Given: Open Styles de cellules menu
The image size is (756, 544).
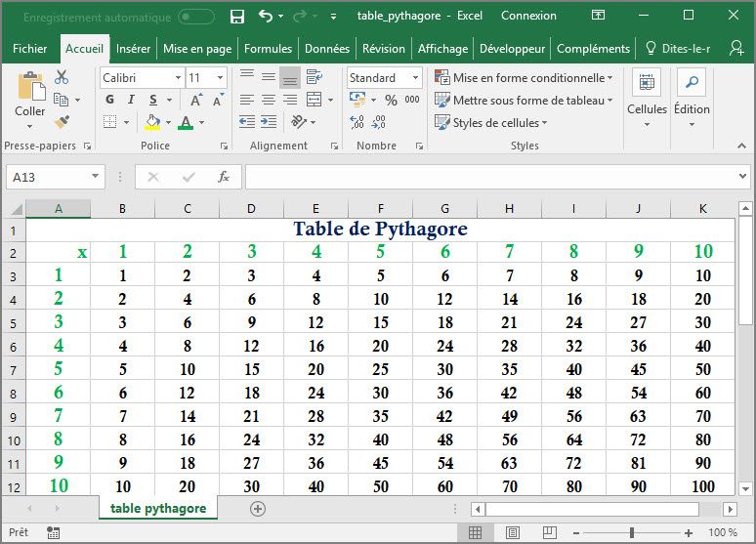Looking at the screenshot, I should [491, 122].
